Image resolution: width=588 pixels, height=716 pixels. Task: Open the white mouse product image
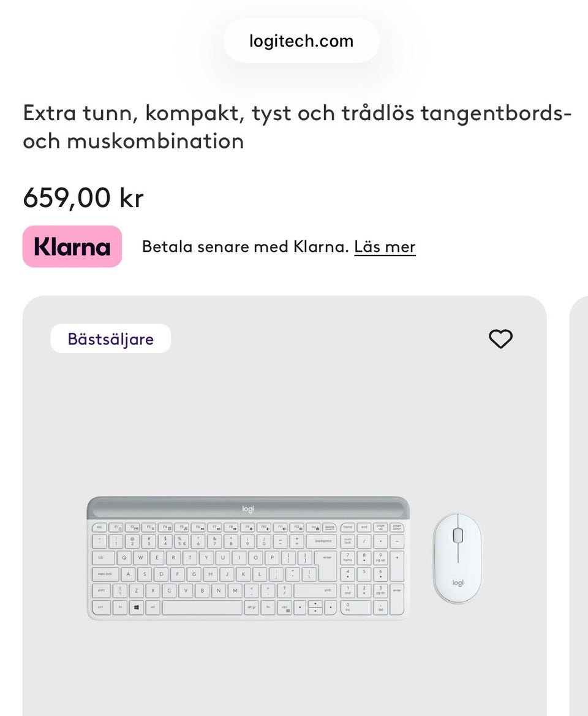[x=458, y=558]
